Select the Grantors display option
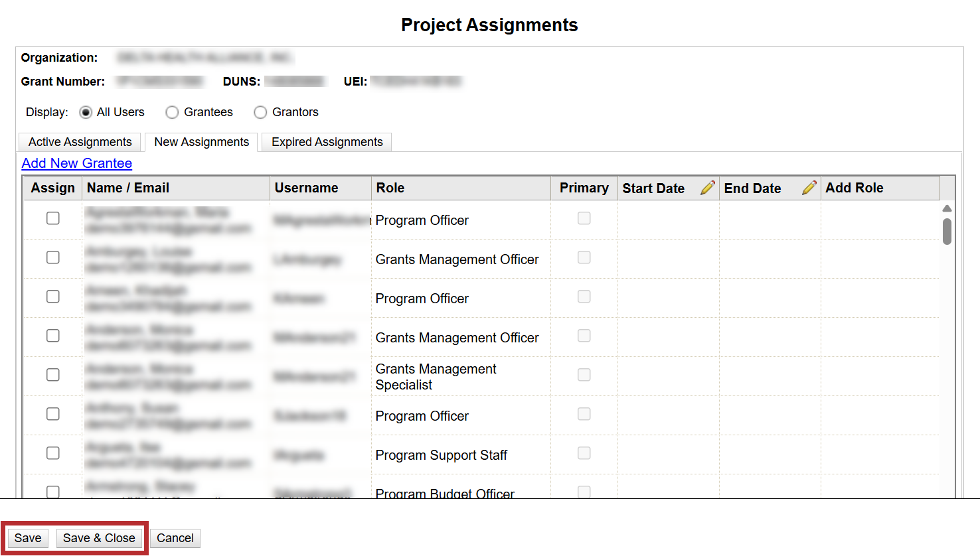Viewport: 980px width, 560px height. [x=260, y=112]
